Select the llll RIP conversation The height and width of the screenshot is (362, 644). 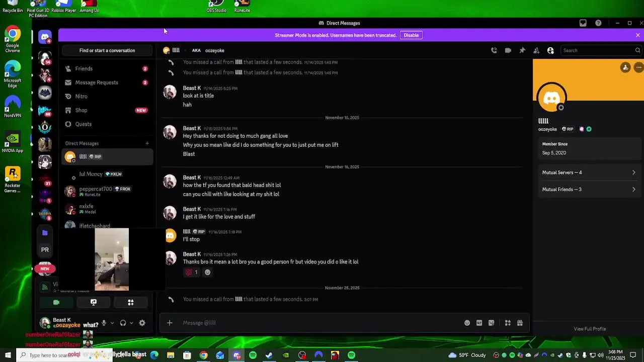107,157
